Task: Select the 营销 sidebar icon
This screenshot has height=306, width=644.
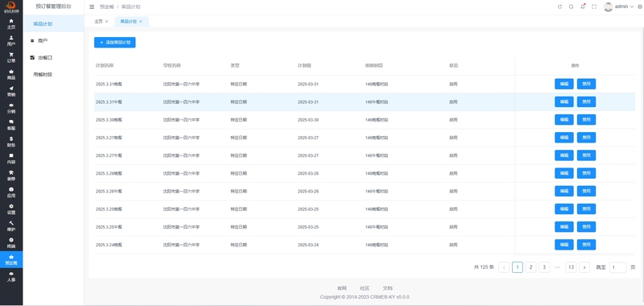Action: (11, 91)
